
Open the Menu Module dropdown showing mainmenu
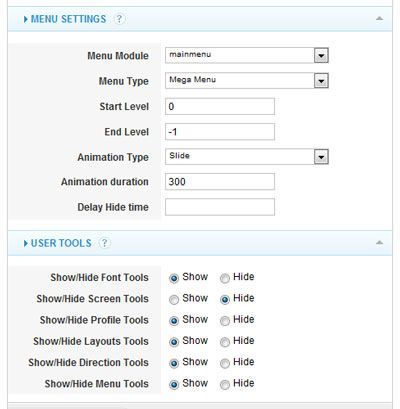point(247,55)
